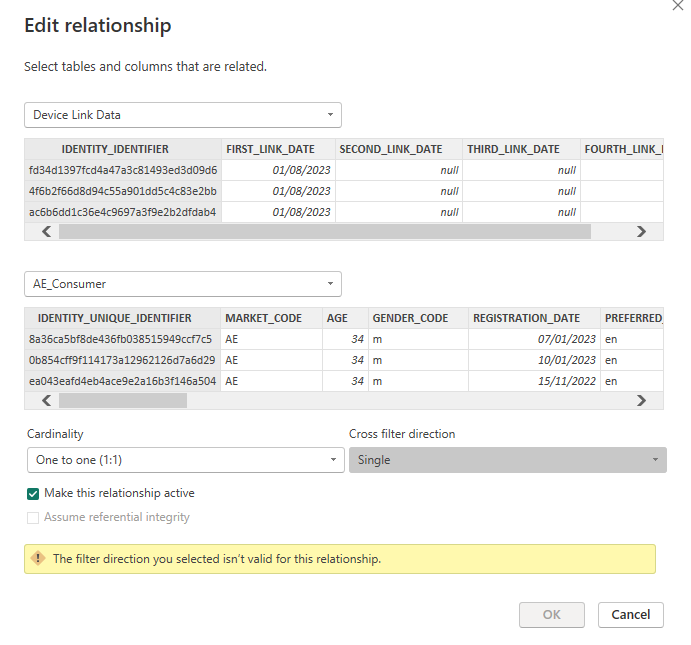The width and height of the screenshot is (691, 645).
Task: Click the Cross filter direction label
Action: click(402, 434)
